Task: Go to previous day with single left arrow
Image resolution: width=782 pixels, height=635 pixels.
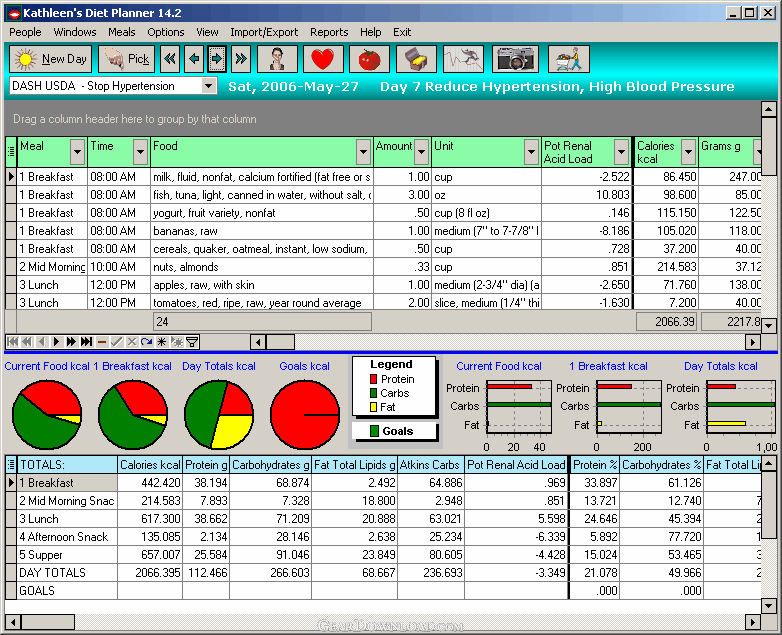Action: (x=194, y=59)
